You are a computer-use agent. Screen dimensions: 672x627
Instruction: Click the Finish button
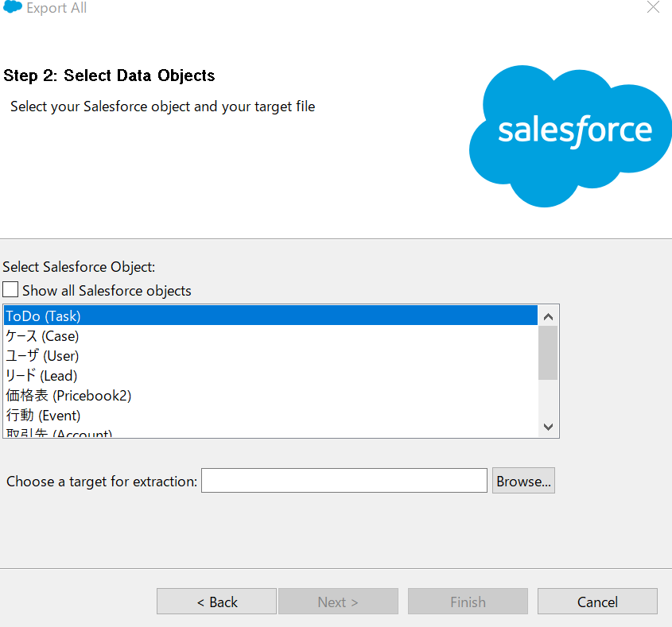tap(468, 602)
